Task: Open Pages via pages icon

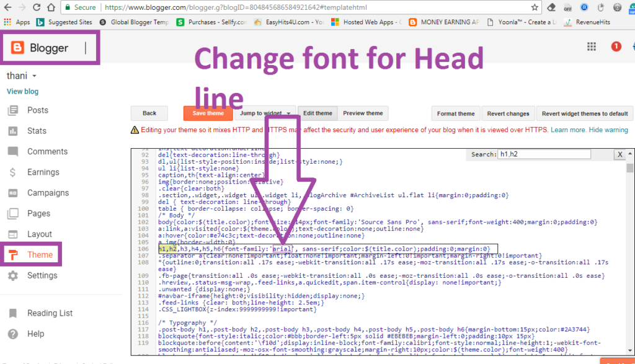Action: click(13, 213)
